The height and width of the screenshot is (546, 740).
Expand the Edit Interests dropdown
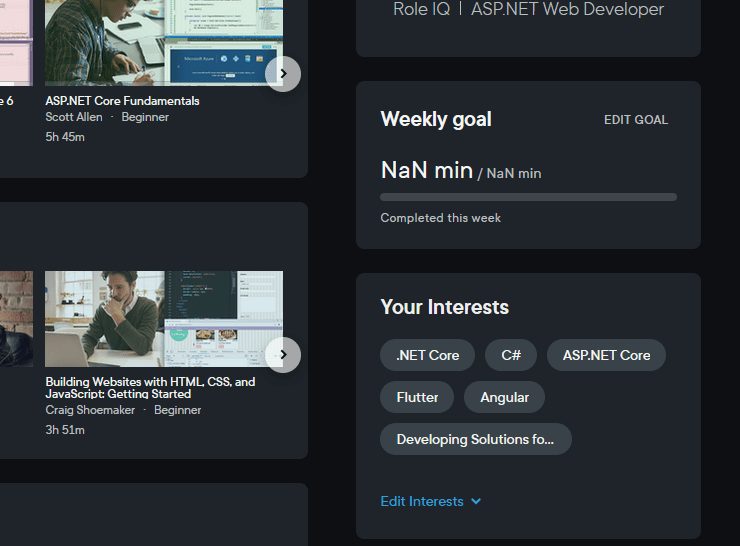[431, 501]
